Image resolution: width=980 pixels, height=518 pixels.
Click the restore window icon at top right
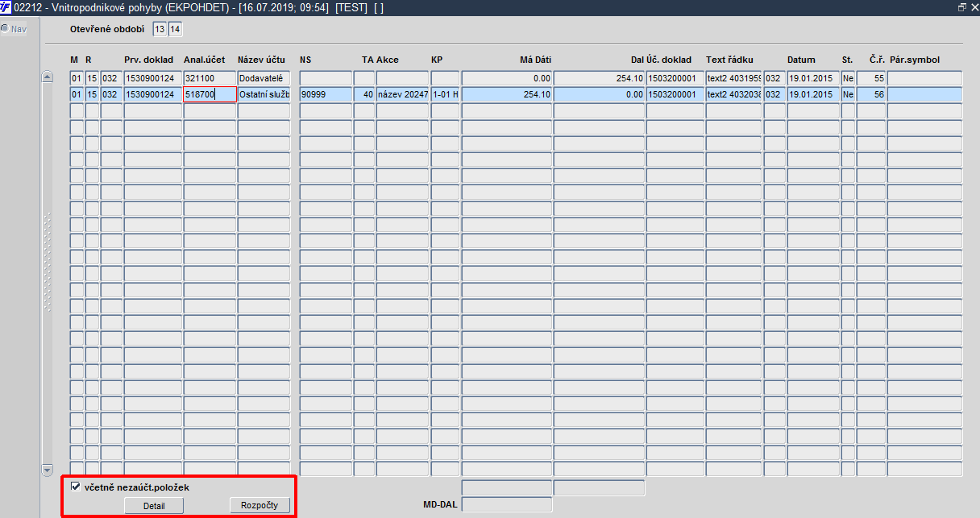(962, 7)
